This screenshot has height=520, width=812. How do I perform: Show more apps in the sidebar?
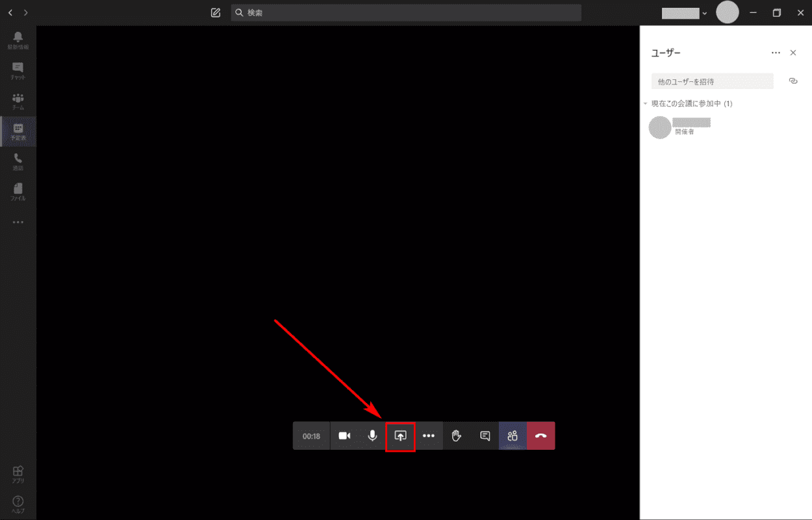(x=18, y=222)
